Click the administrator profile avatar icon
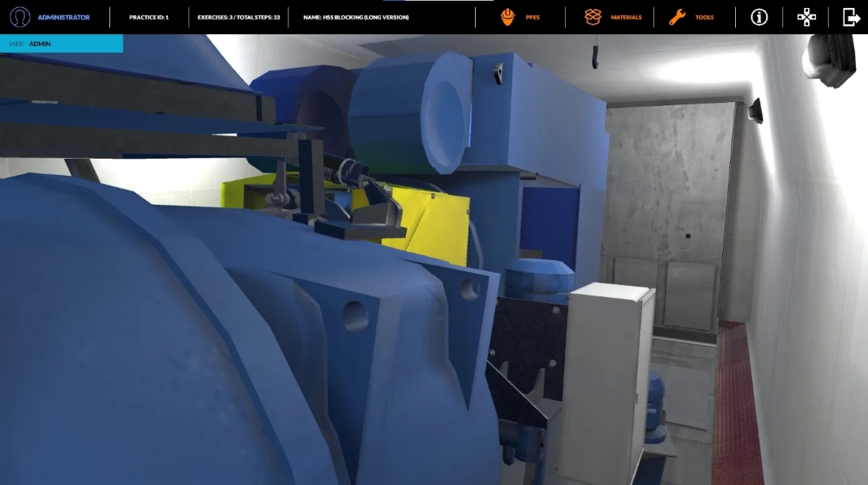The width and height of the screenshot is (868, 485). 19,17
